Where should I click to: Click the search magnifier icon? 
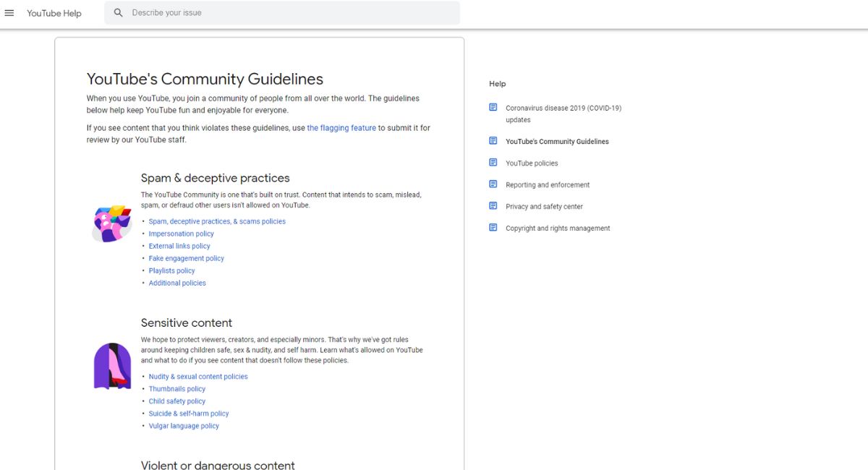click(119, 13)
